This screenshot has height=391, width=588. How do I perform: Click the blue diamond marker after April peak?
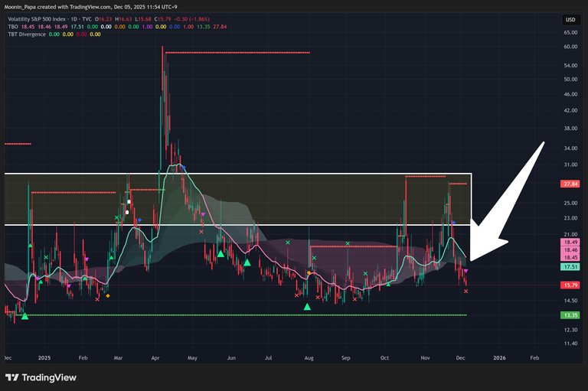point(183,168)
